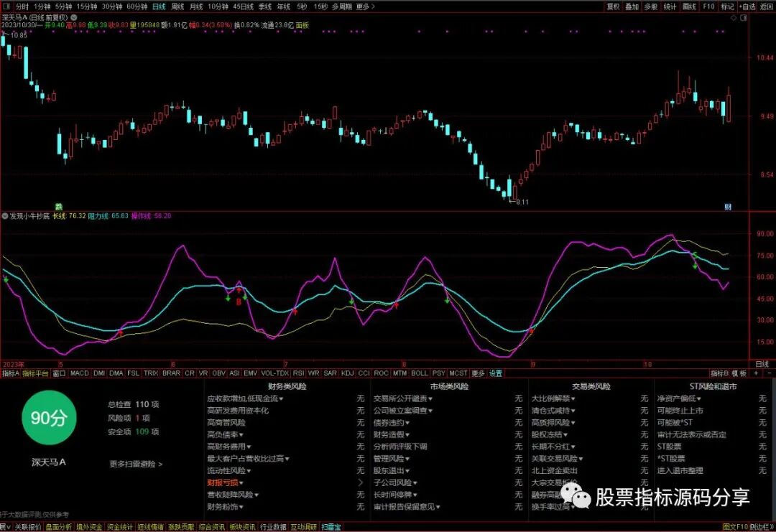Collapse the 发现小牛抄底 indicator header icon
This screenshot has width=776, height=532.
(x=5, y=216)
